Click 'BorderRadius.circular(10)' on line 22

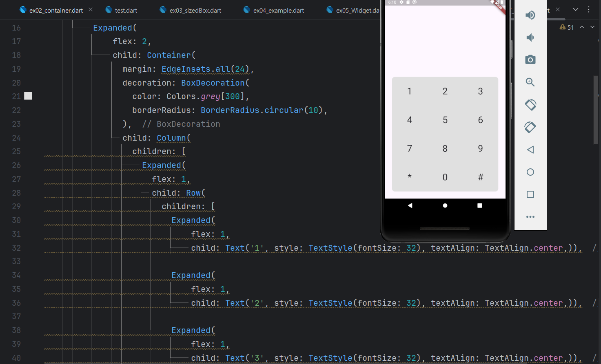click(262, 110)
